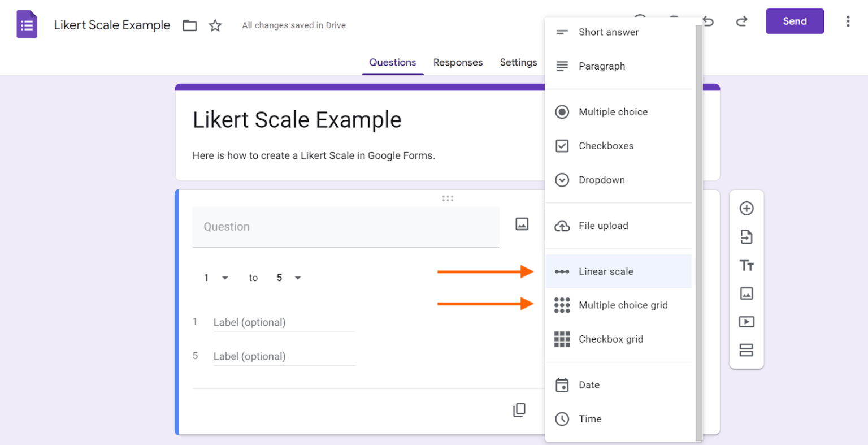Add a title and description block
Viewport: 868px width, 445px height.
tap(747, 265)
